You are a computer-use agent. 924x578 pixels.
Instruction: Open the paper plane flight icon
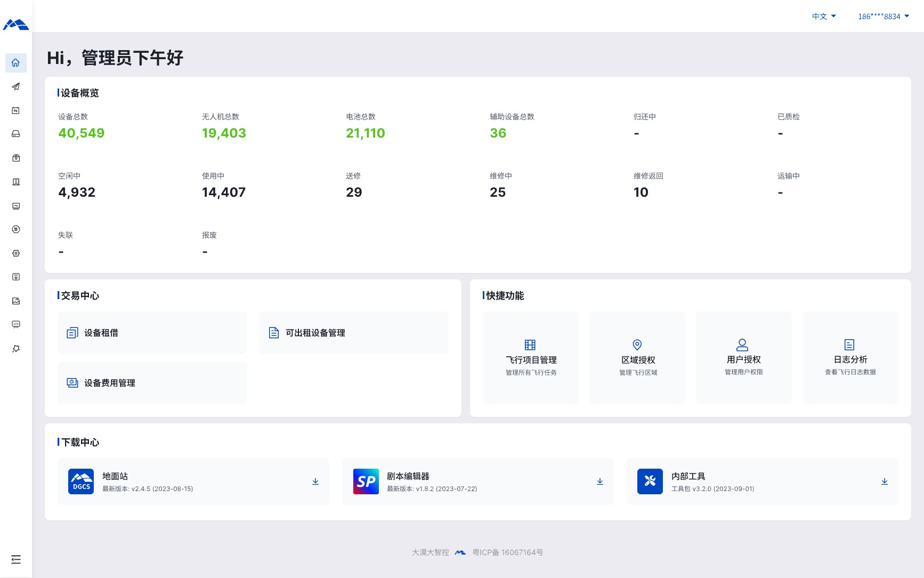tap(16, 86)
